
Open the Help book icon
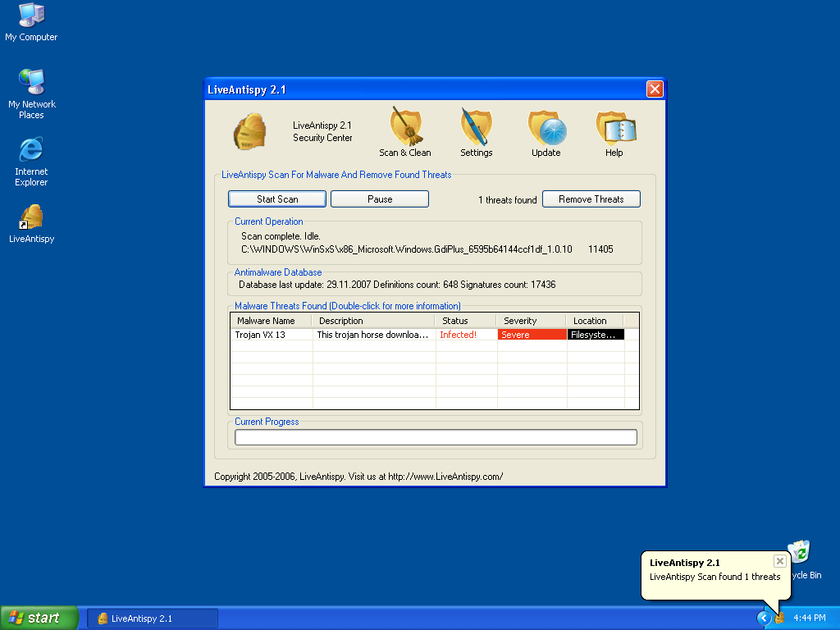coord(615,128)
